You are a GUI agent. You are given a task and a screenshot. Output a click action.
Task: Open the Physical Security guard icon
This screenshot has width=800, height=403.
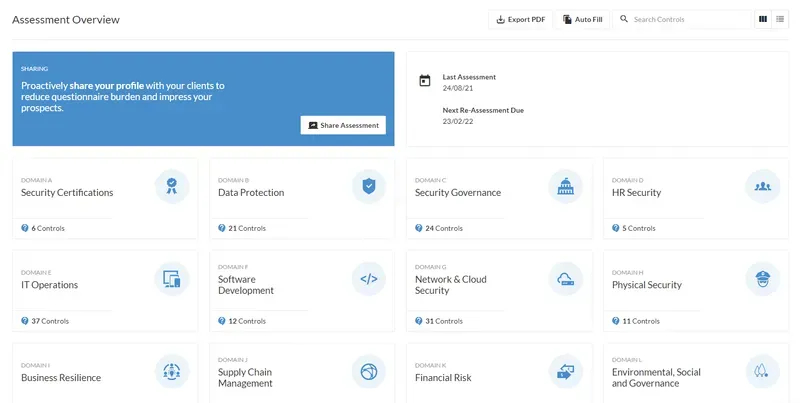tap(763, 279)
